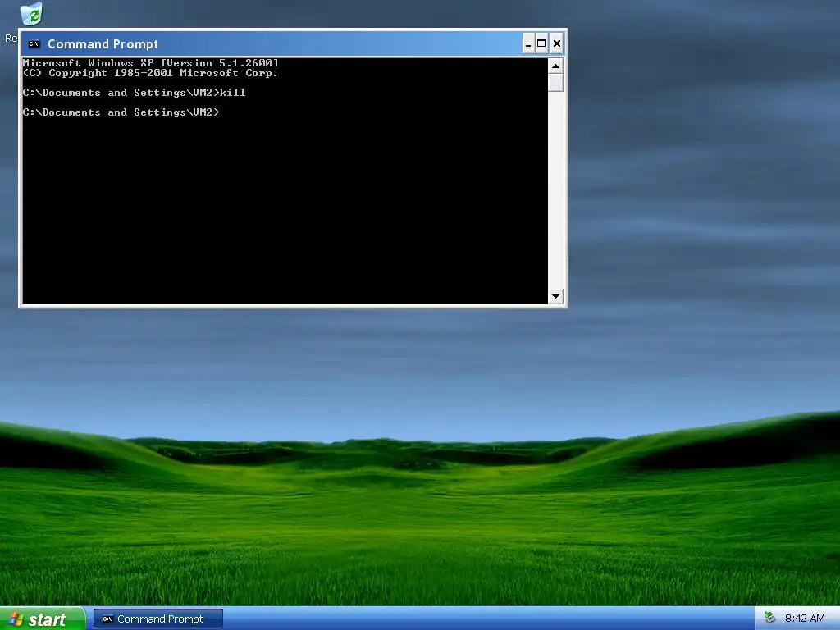Maximize the Command Prompt window

(541, 44)
